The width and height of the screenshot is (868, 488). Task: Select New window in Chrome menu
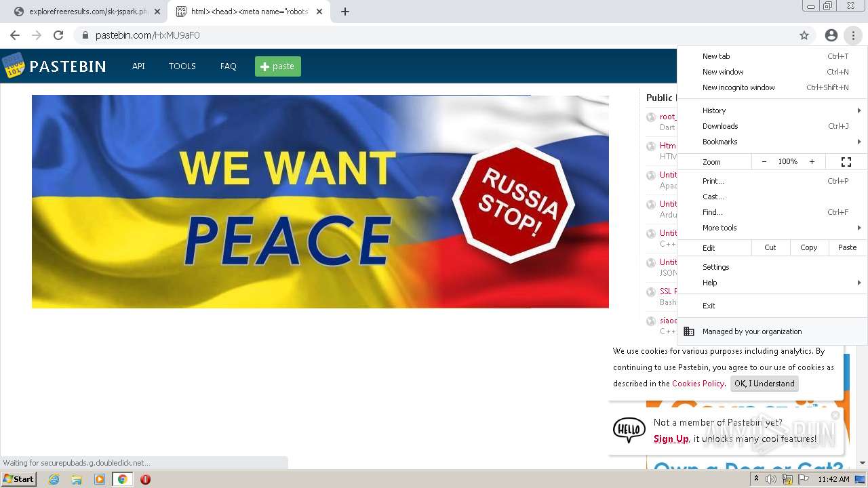[772, 72]
